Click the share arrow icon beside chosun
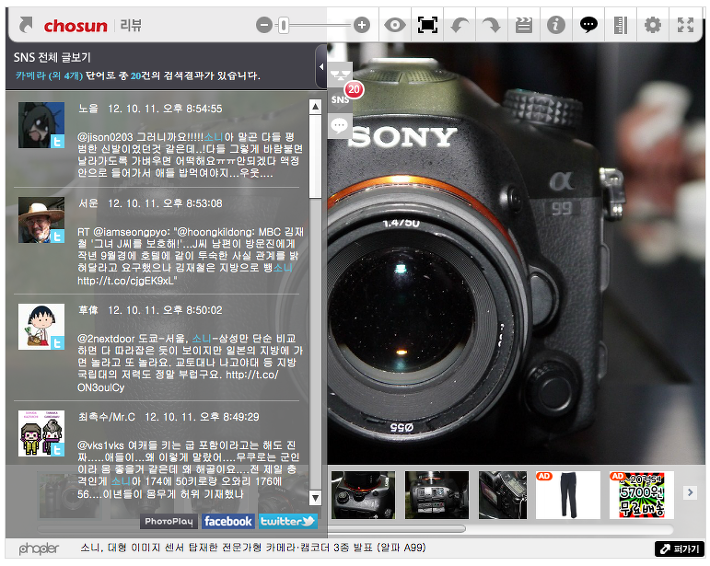710x566 pixels. pyautogui.click(x=26, y=25)
